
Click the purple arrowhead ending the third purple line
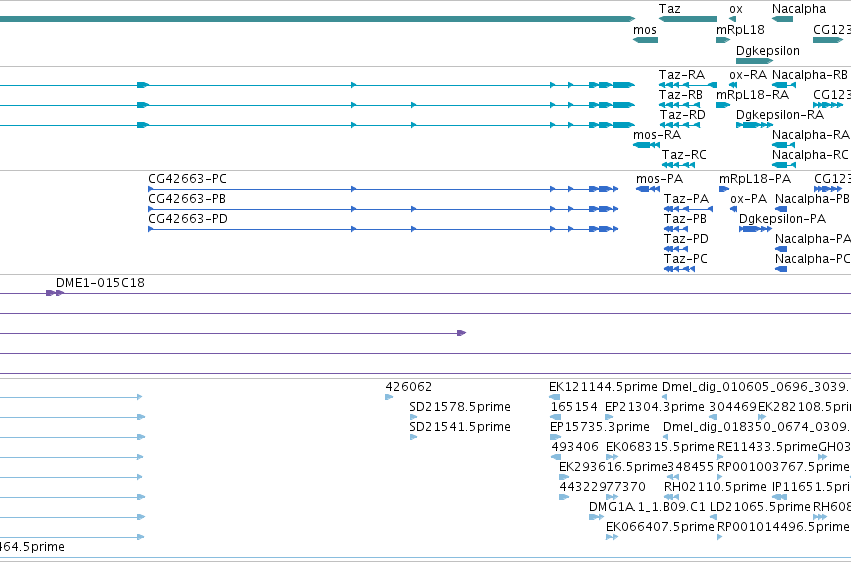click(x=462, y=333)
